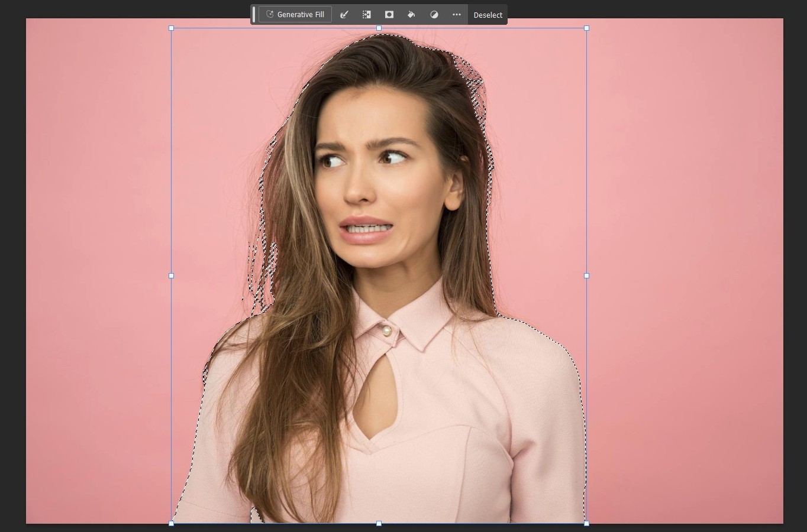Create new adjustment layer half-circle icon
Screen dimensions: 807x532
tap(434, 14)
